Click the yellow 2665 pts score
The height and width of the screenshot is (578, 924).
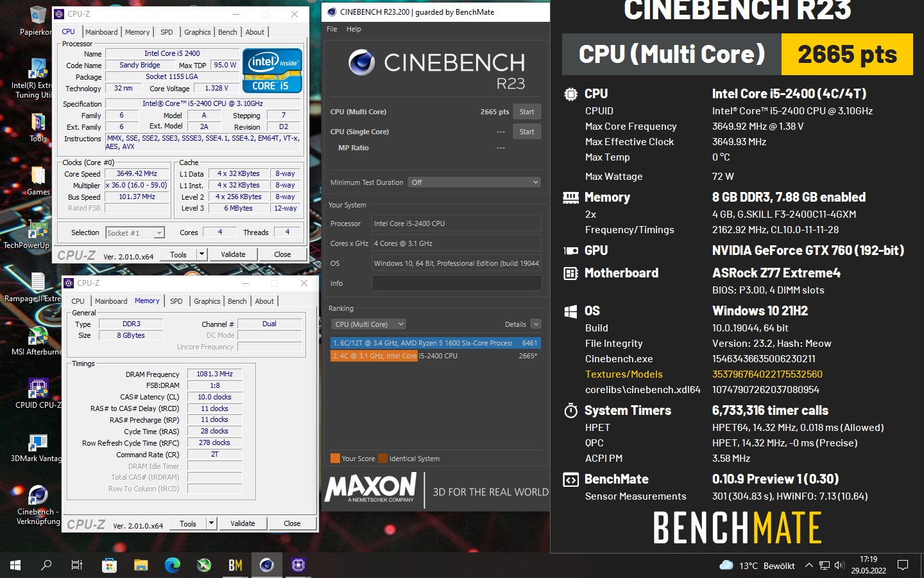click(x=847, y=55)
